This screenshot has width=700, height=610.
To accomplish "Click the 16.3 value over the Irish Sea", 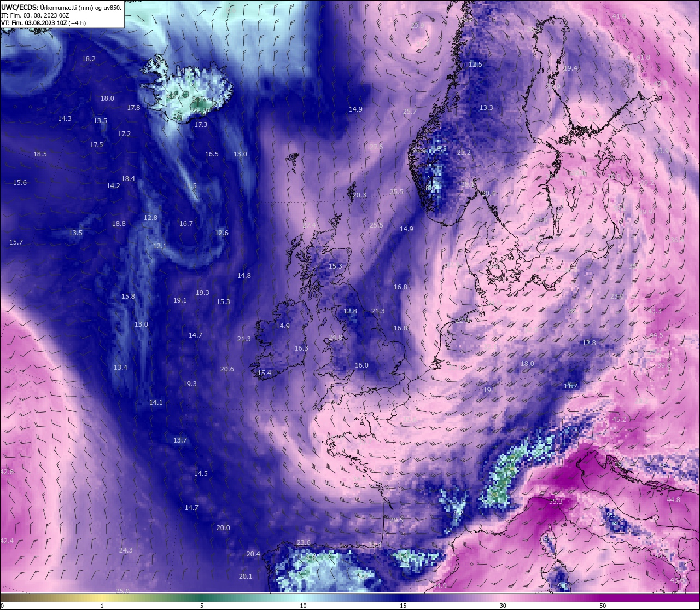I will tap(301, 348).
